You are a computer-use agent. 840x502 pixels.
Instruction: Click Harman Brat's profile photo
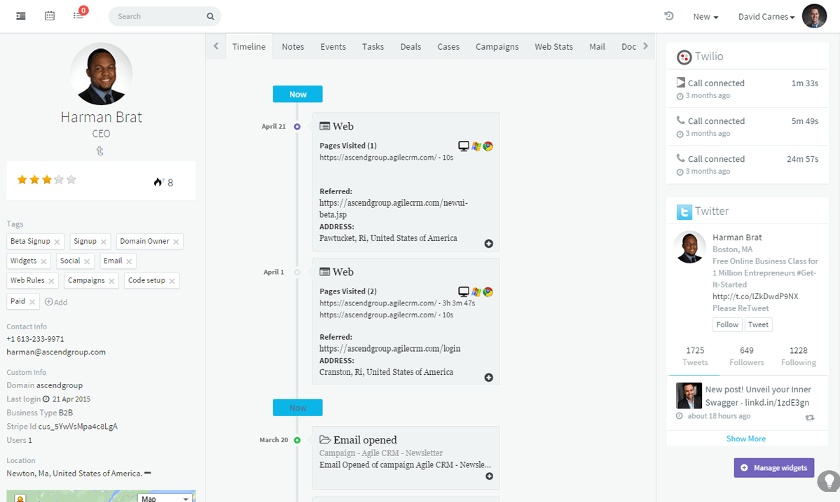coord(101,74)
